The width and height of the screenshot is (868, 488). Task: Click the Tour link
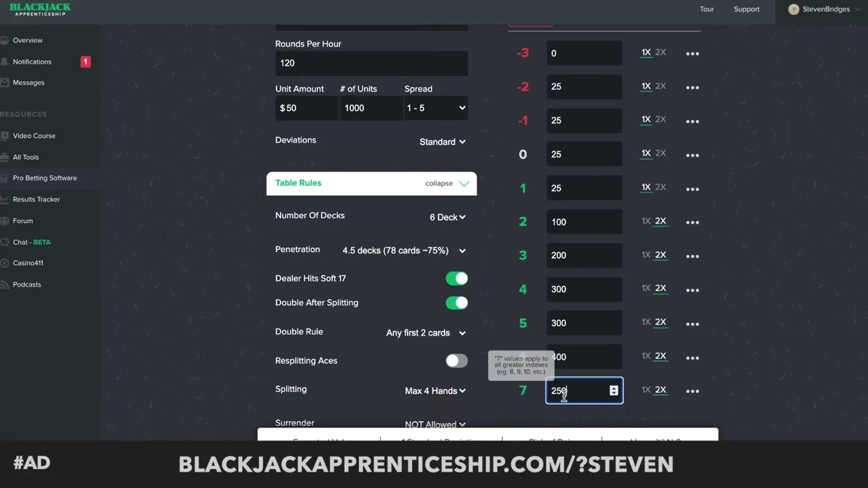pyautogui.click(x=707, y=9)
